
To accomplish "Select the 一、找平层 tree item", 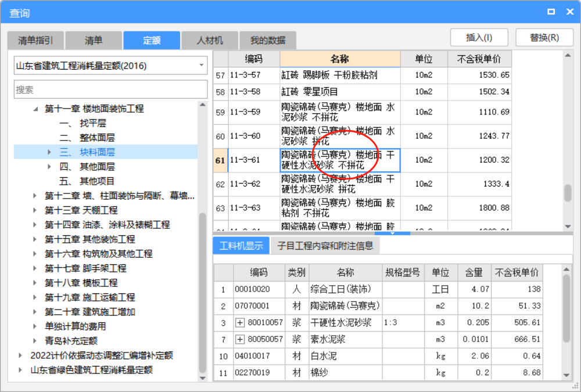I will (x=83, y=123).
